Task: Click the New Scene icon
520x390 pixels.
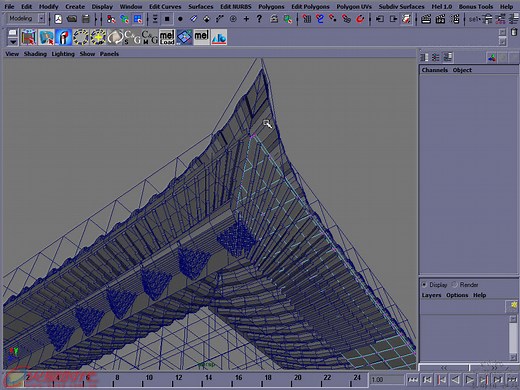Action: [58, 19]
